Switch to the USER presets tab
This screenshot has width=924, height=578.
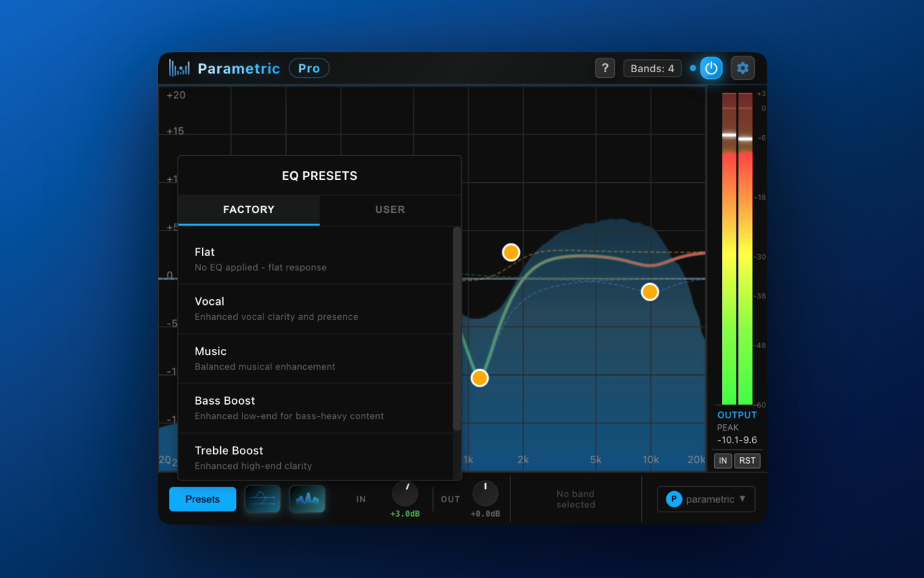point(391,210)
